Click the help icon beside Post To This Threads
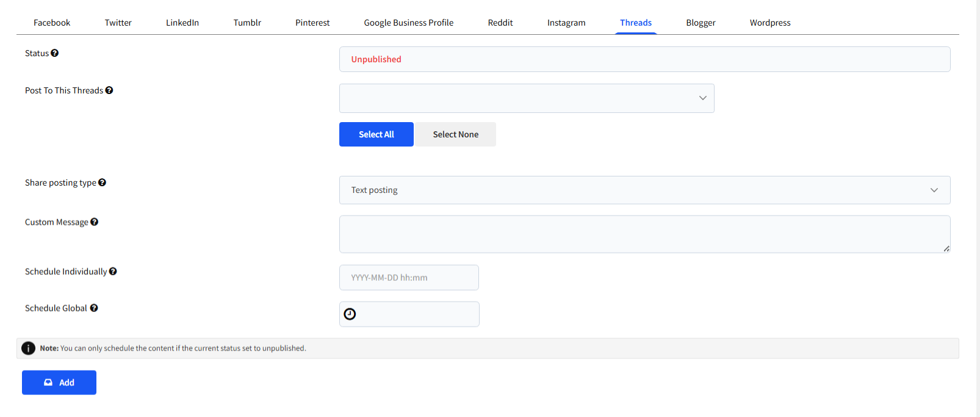This screenshot has width=980, height=417. (x=109, y=90)
